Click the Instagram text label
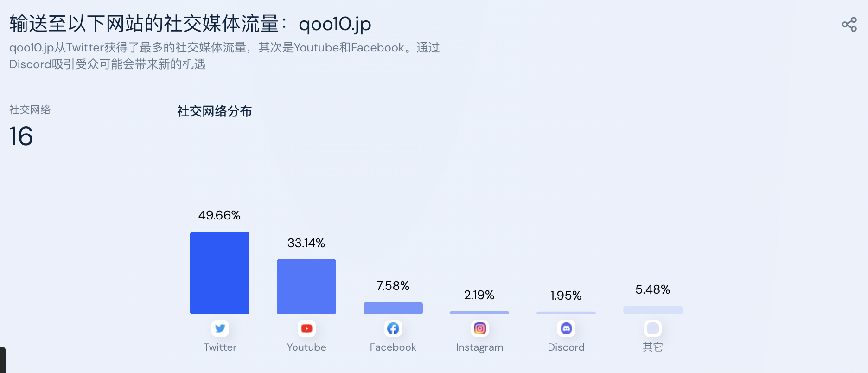Image resolution: width=868 pixels, height=373 pixels. click(479, 347)
